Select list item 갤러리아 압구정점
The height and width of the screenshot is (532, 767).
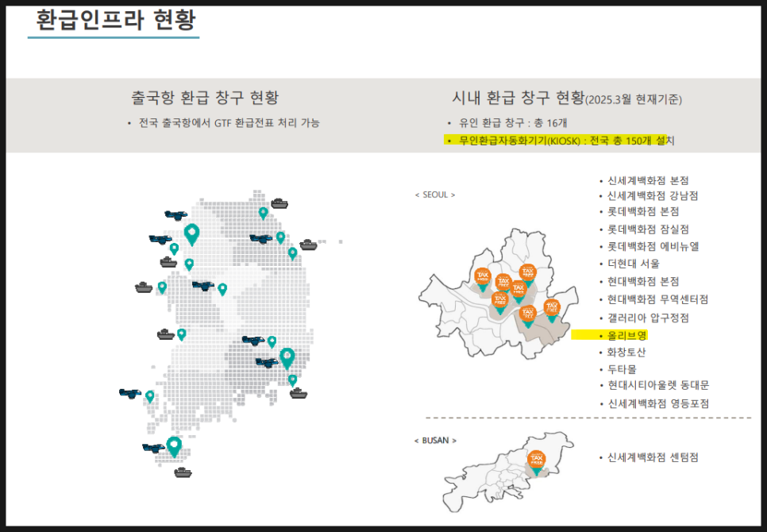(x=648, y=318)
